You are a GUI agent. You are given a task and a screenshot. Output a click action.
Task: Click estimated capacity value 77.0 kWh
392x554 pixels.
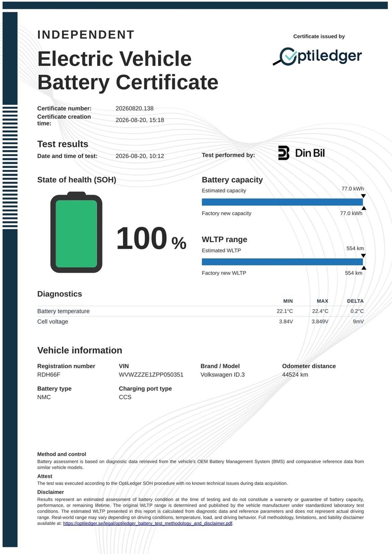352,189
